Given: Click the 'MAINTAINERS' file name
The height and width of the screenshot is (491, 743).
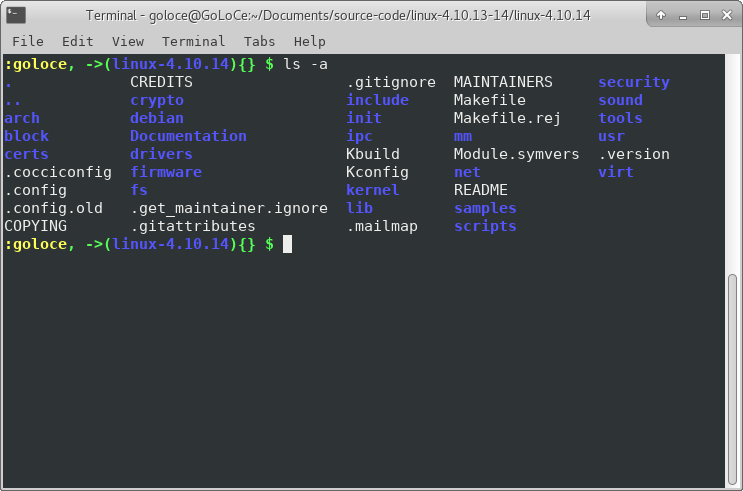Looking at the screenshot, I should (503, 82).
